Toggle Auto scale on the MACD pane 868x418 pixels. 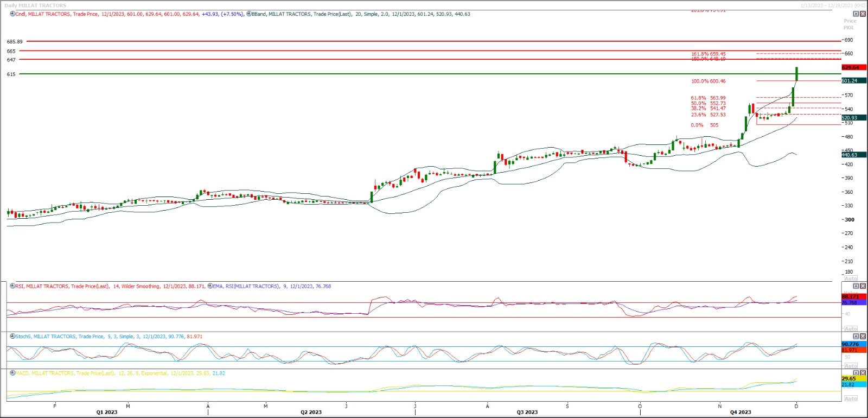[851, 398]
